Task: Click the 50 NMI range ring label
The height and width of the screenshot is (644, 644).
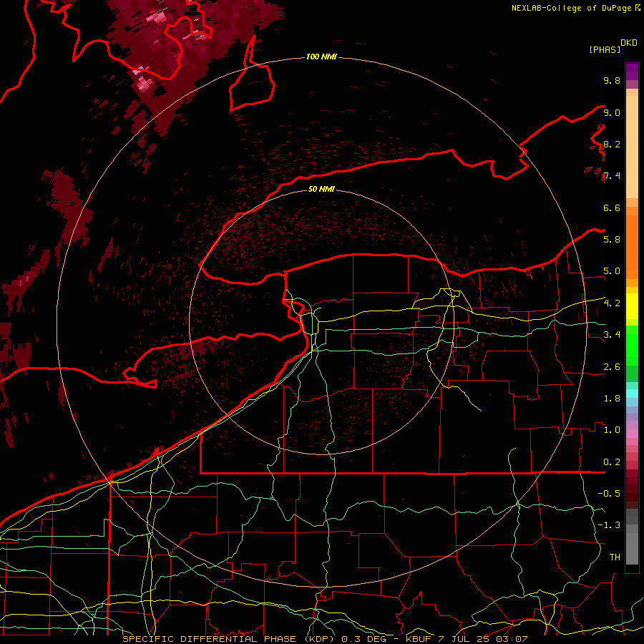Action: pyautogui.click(x=321, y=189)
